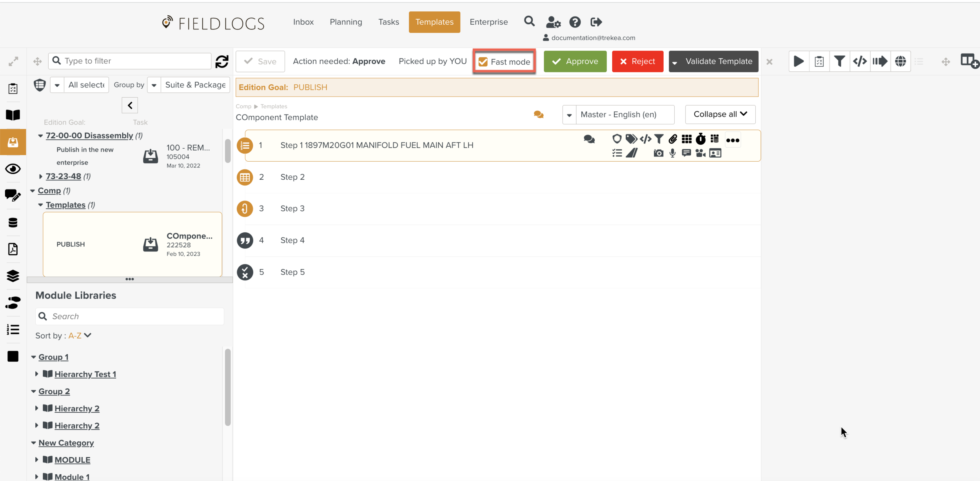Click the play icon in top toolbar
The height and width of the screenshot is (481, 980).
[x=799, y=61]
